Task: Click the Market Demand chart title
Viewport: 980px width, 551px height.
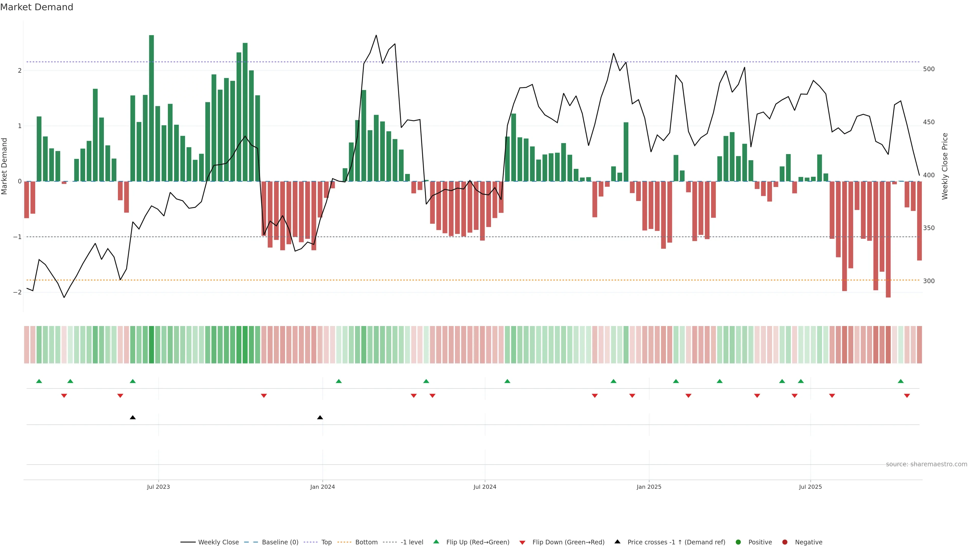Action: 36,7
